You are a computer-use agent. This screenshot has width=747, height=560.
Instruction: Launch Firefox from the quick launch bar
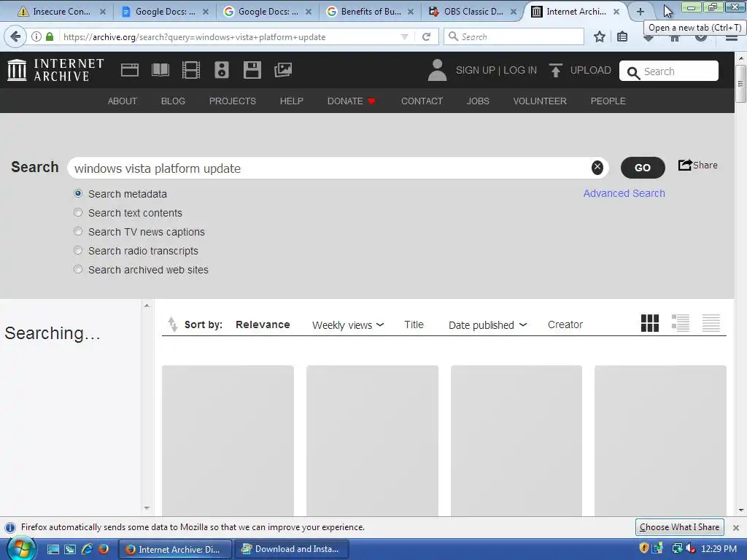pos(104,549)
